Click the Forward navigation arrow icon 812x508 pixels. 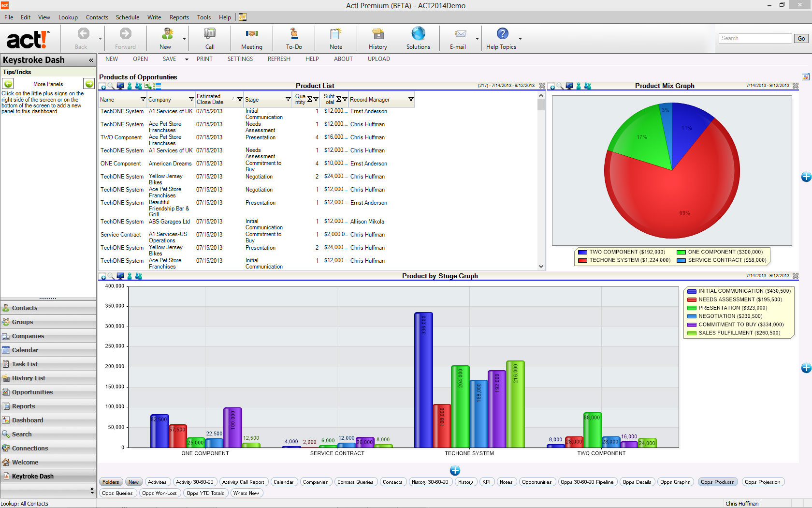pos(125,33)
